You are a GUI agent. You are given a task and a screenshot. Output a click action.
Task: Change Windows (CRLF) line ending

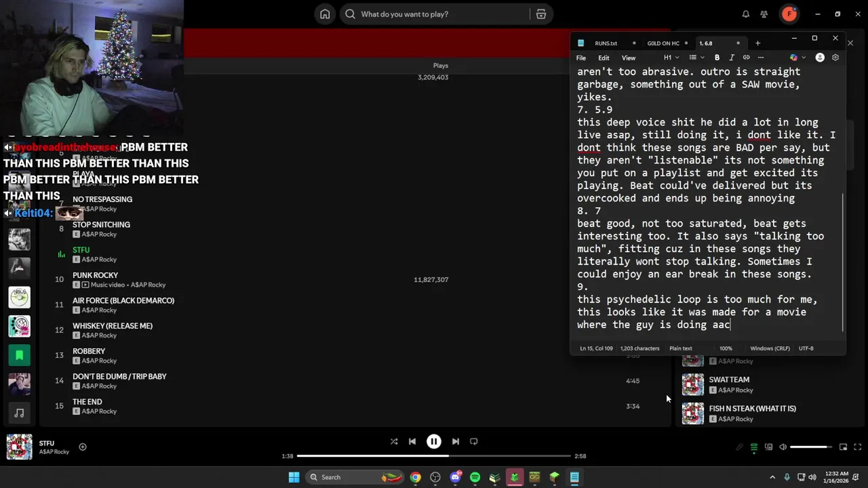[x=770, y=348]
